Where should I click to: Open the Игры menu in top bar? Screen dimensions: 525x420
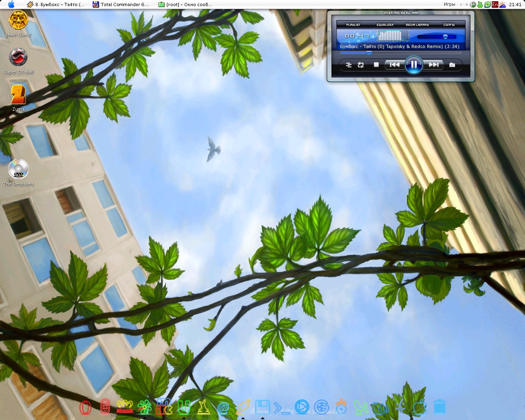[449, 5]
